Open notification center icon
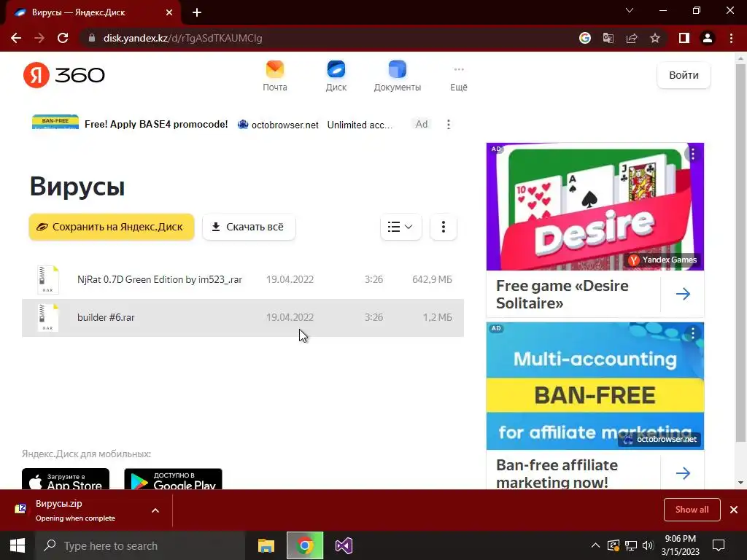This screenshot has width=747, height=560. (x=718, y=545)
